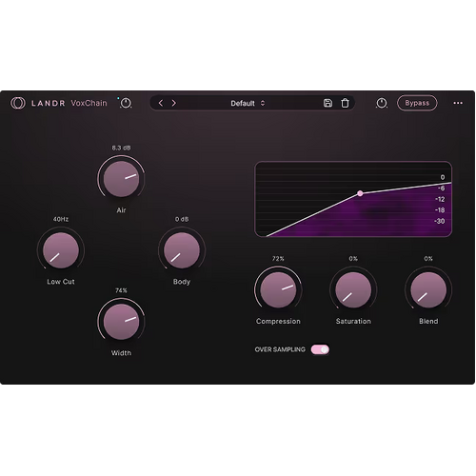Delete preset with the trash icon
This screenshot has height=476, width=476.
pos(345,103)
